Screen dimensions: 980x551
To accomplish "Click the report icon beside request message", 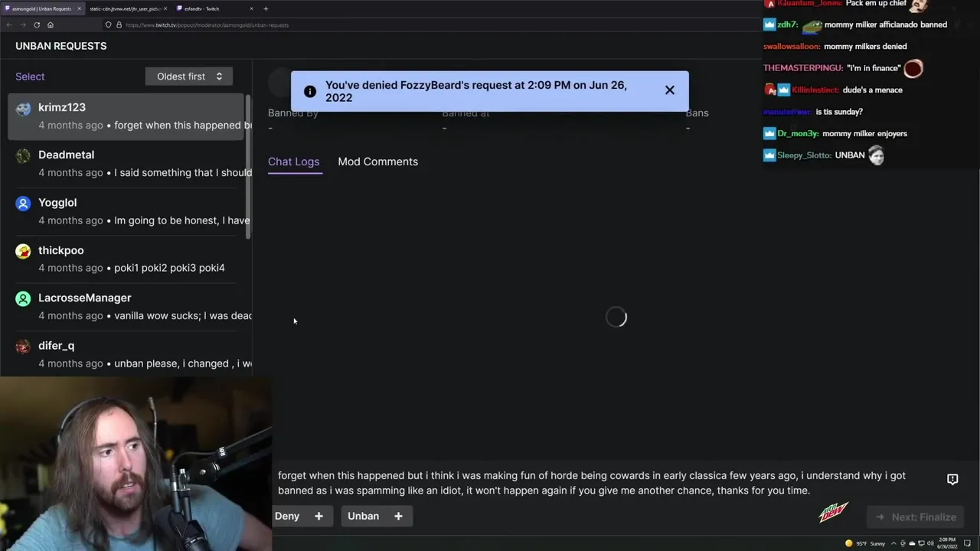I will (952, 479).
